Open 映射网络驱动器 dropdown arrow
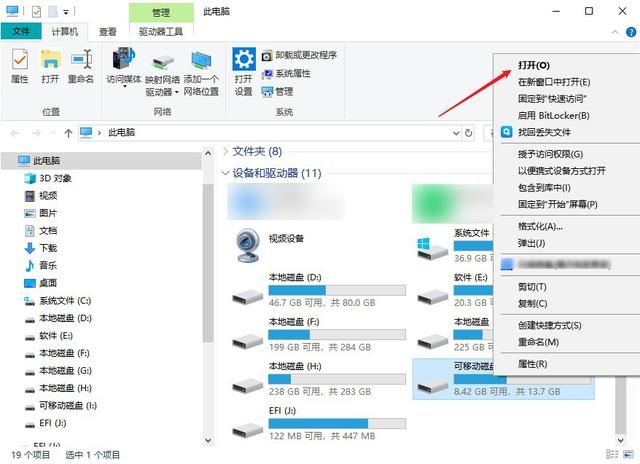 tap(177, 93)
